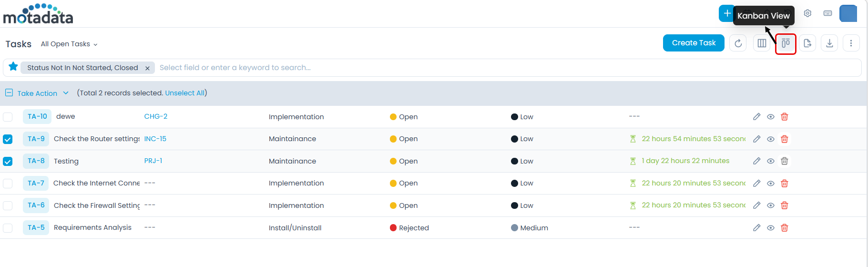
Task: Click the Unselect All link
Action: tap(184, 93)
